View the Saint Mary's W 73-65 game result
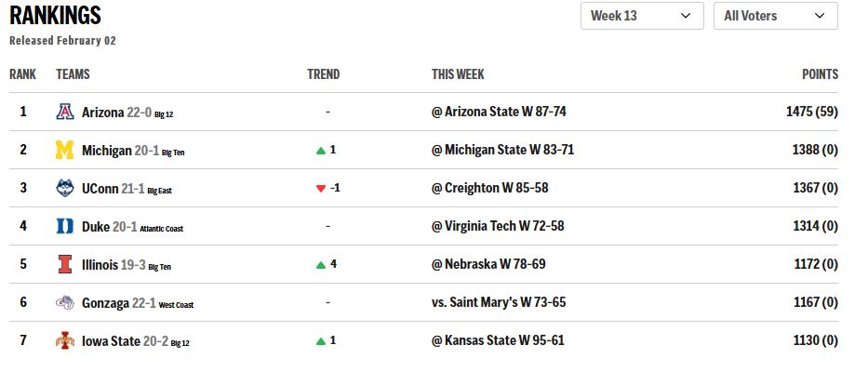The image size is (868, 372). click(499, 302)
